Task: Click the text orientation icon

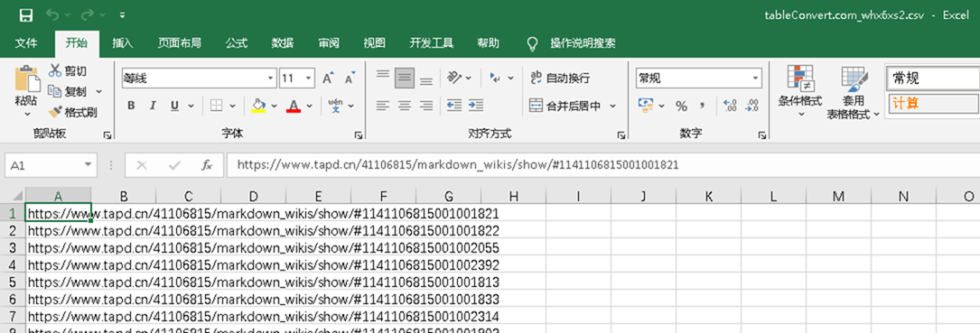Action: pyautogui.click(x=455, y=78)
